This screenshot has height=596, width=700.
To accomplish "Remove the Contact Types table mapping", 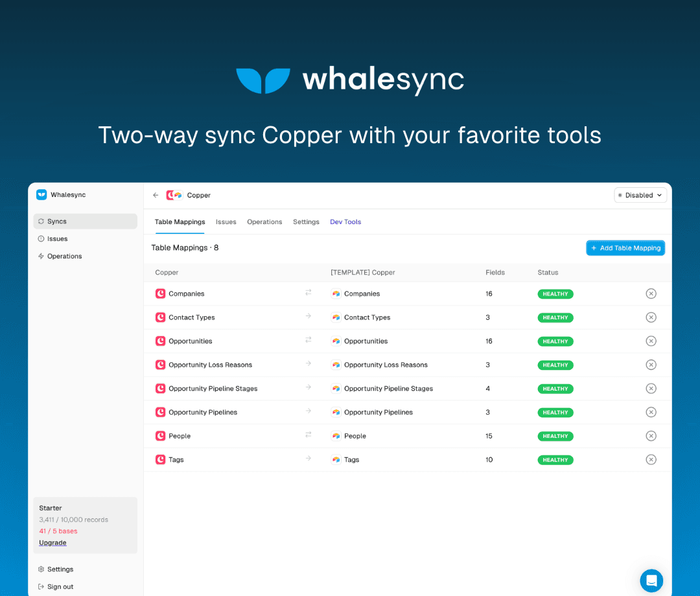I will pyautogui.click(x=651, y=317).
